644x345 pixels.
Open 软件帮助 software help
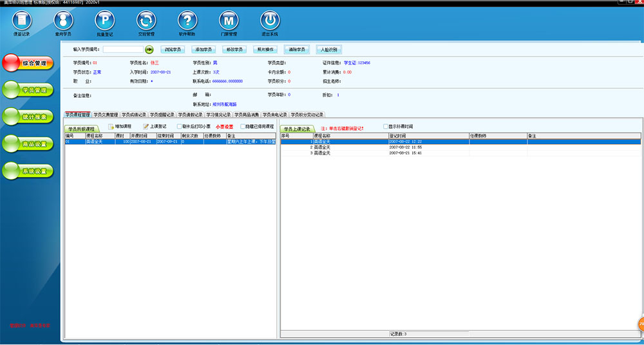[x=187, y=21]
